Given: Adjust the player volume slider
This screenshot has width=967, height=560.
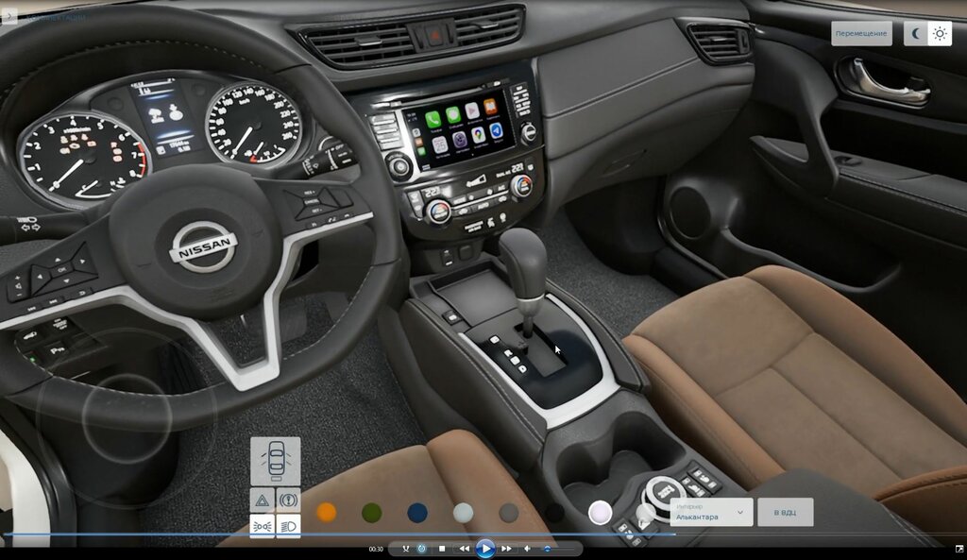Looking at the screenshot, I should [x=557, y=549].
